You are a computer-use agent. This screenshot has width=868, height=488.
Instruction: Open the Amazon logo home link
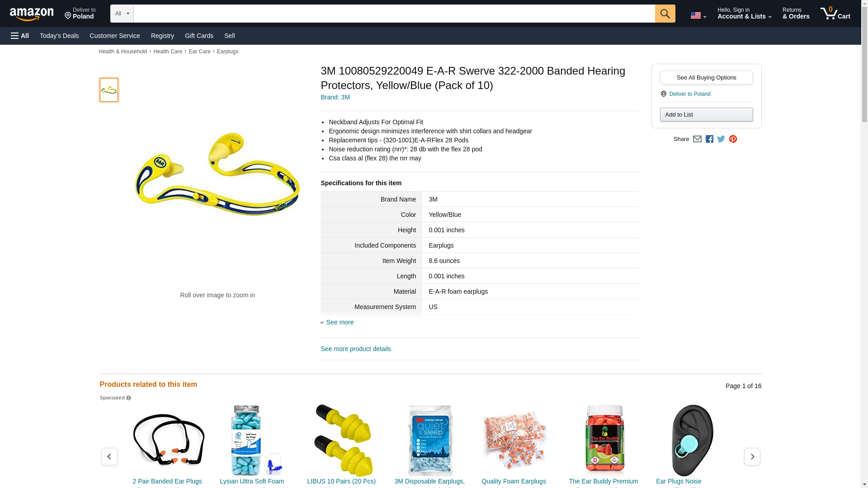(x=32, y=14)
